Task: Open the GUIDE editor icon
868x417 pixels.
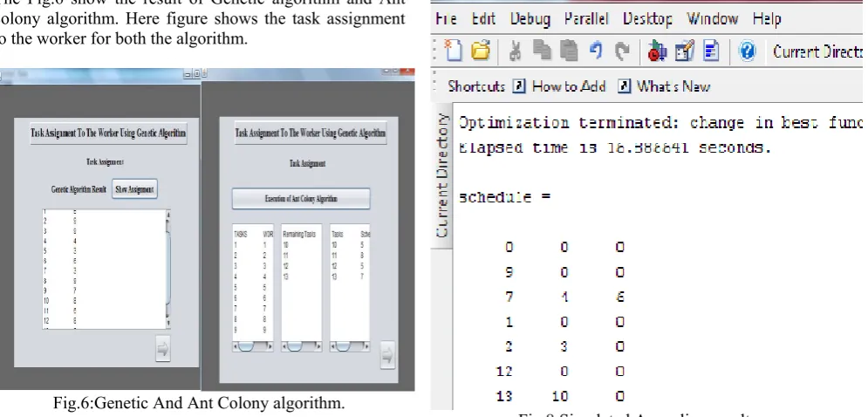Action: pyautogui.click(x=684, y=51)
